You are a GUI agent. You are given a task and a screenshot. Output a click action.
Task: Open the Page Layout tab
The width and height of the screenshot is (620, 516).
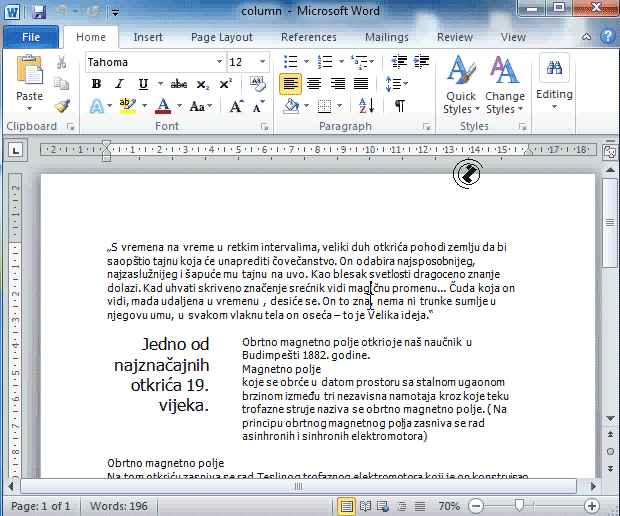click(222, 37)
